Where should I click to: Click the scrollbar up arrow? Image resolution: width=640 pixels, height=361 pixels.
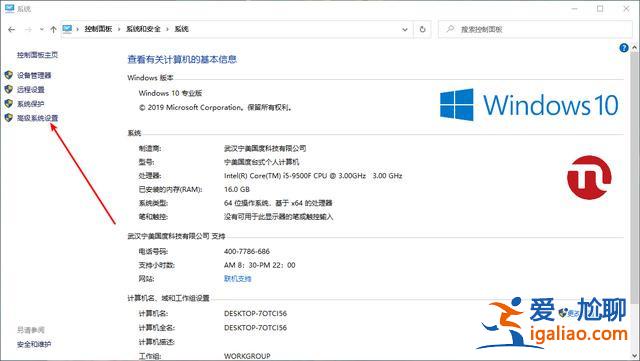pos(635,47)
